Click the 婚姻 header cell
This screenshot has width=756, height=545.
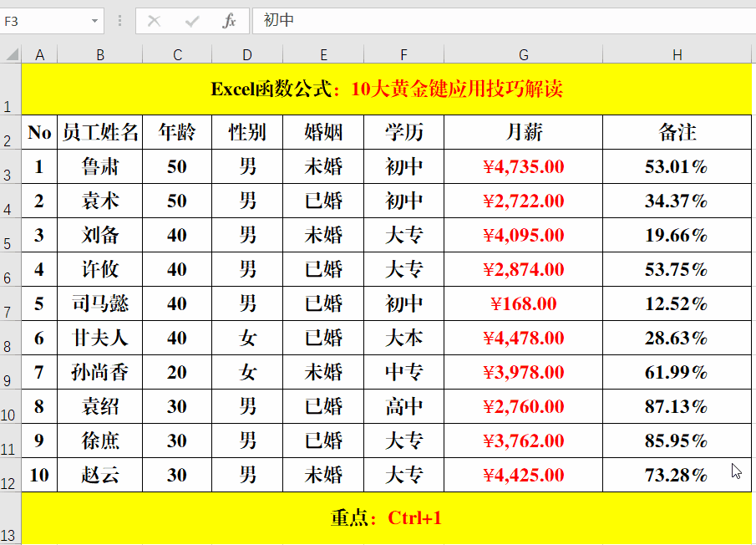(323, 132)
